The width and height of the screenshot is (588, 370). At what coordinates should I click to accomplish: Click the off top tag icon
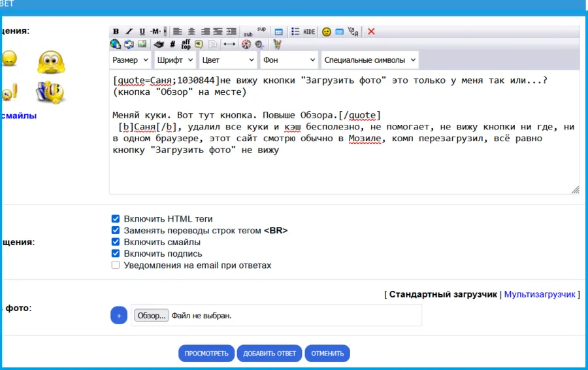click(186, 44)
